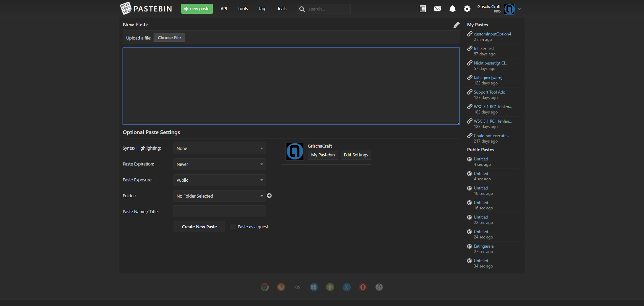Open settings using the gear icon
644x306 pixels.
pyautogui.click(x=467, y=9)
